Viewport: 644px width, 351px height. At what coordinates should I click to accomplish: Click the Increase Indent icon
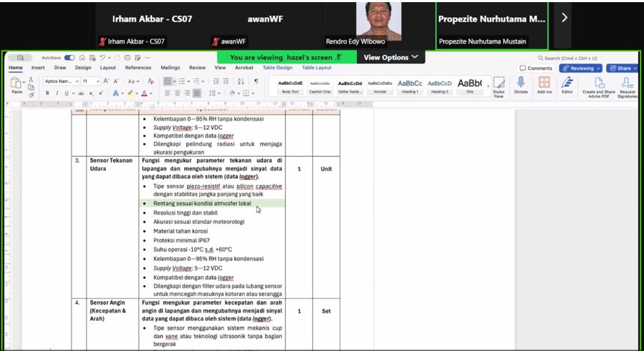(x=226, y=81)
